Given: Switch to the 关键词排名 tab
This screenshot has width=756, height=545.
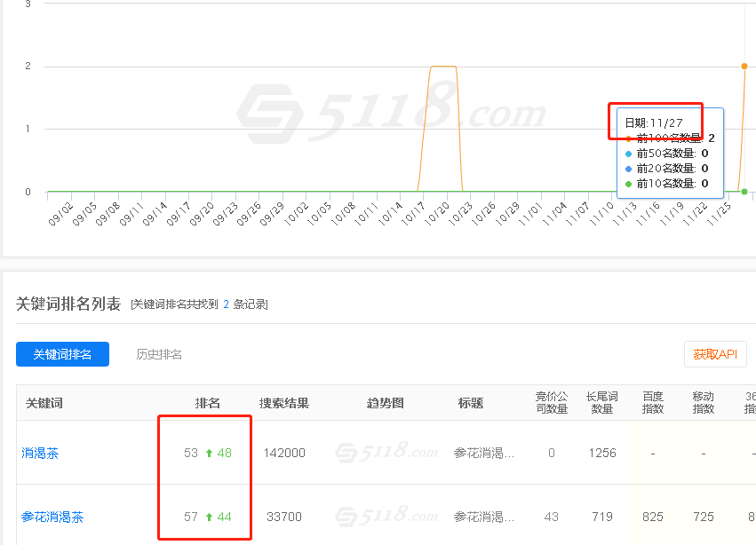Looking at the screenshot, I should pyautogui.click(x=62, y=354).
